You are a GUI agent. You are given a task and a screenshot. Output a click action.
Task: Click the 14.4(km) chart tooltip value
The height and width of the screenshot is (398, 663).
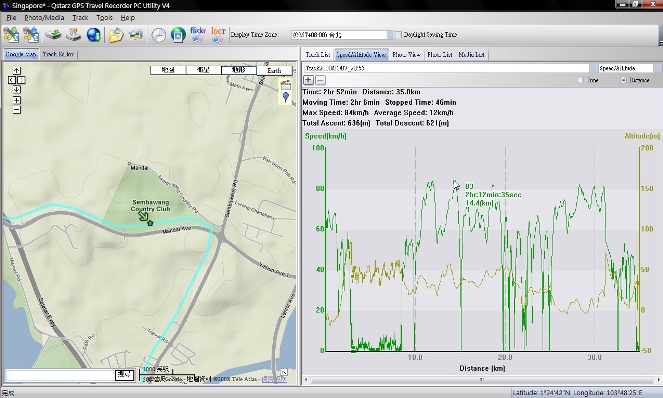tap(479, 203)
